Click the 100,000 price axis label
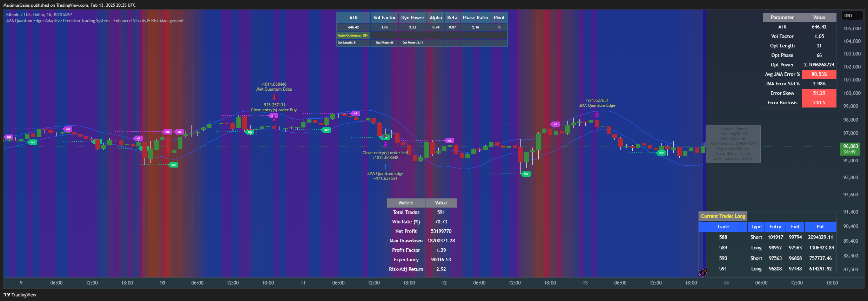 pos(852,93)
